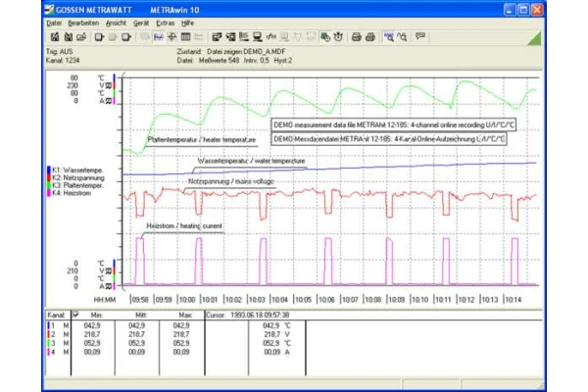This screenshot has height=392, width=588.
Task: Click the 'Netzspannung / mains voltage' annotation
Action: pos(231,181)
